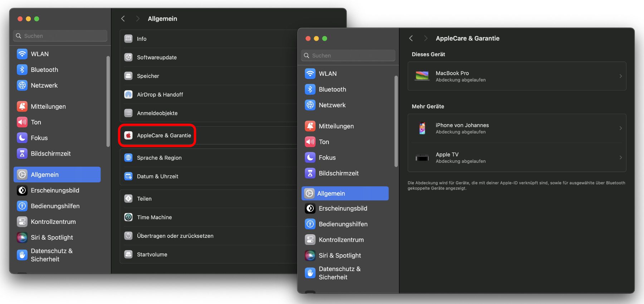This screenshot has height=304, width=644.
Task: Select Erscheinungsbild in the AppleCare window sidebar
Action: click(x=343, y=209)
